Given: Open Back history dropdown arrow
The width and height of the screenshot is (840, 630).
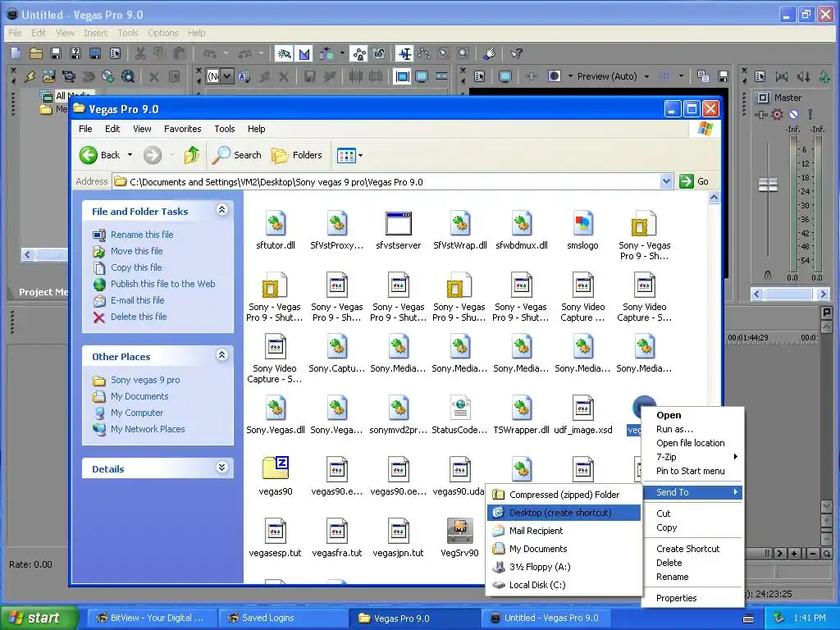Looking at the screenshot, I should coord(130,155).
